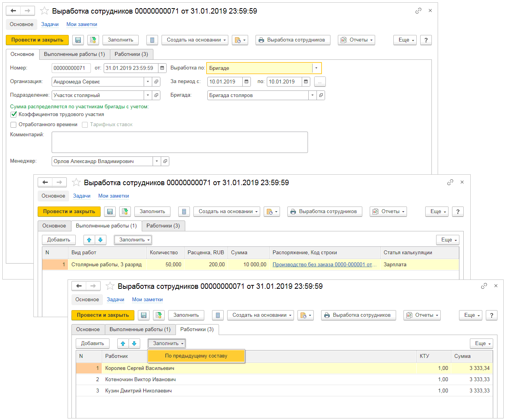Open link Производство без заказа 0000-000001
The image size is (506, 420).
324,264
